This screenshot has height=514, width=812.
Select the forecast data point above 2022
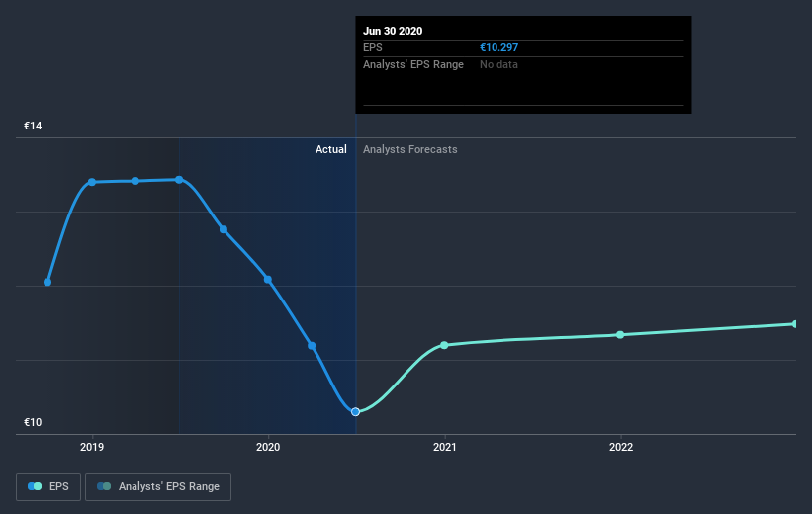620,335
